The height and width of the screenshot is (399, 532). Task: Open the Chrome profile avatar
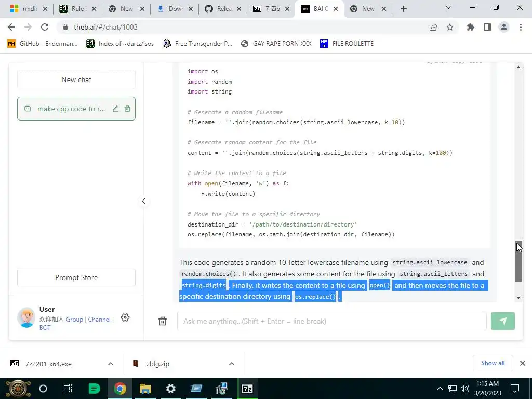[504, 27]
